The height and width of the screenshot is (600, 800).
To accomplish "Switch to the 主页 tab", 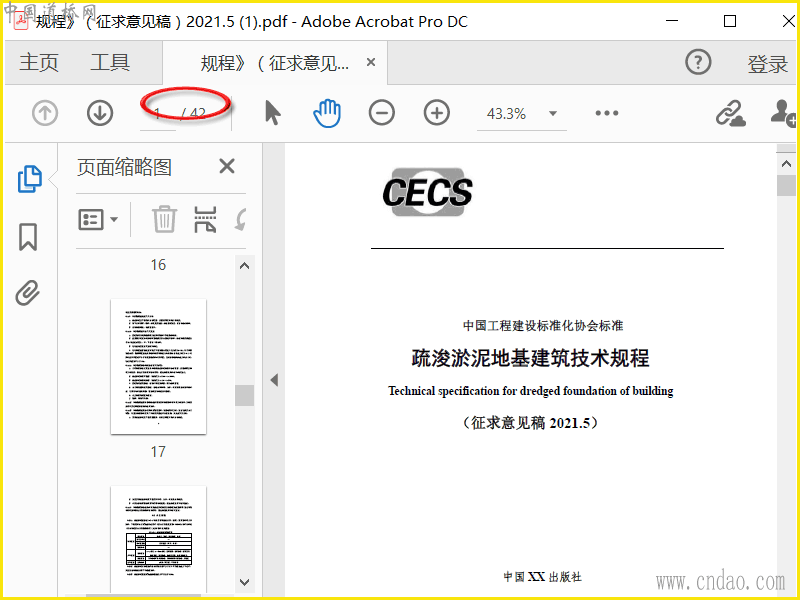I will pyautogui.click(x=39, y=62).
